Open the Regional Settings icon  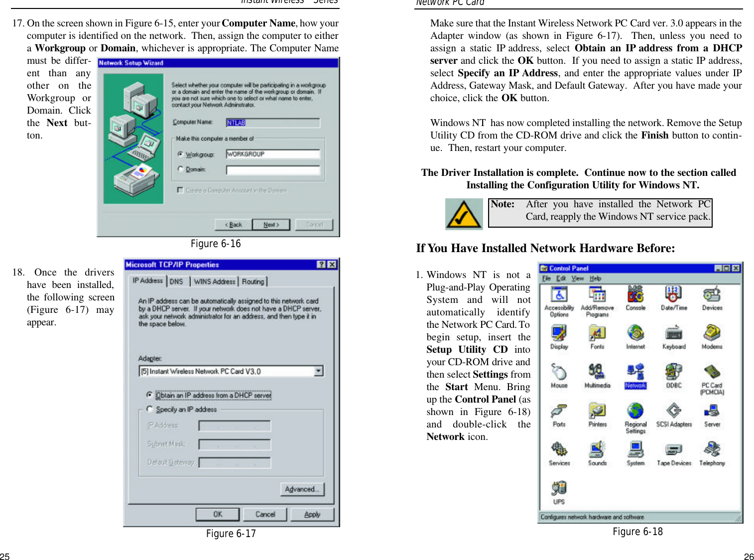(x=635, y=419)
